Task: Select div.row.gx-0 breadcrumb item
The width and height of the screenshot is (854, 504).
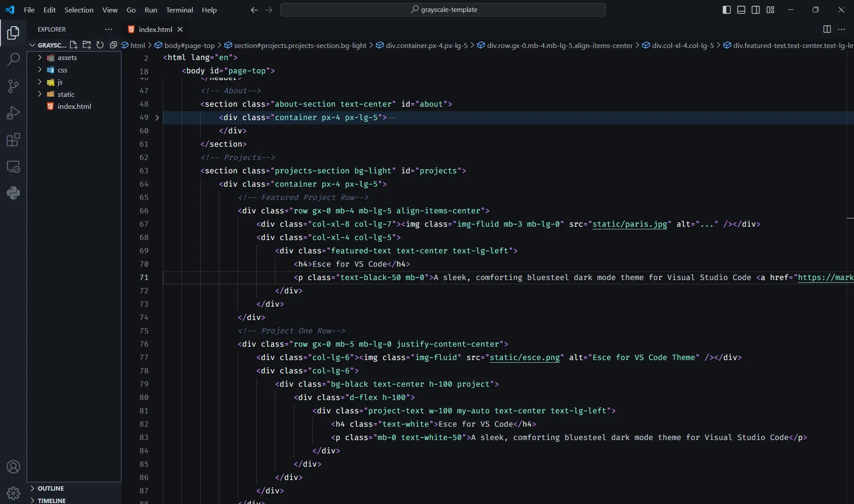Action: coord(560,45)
